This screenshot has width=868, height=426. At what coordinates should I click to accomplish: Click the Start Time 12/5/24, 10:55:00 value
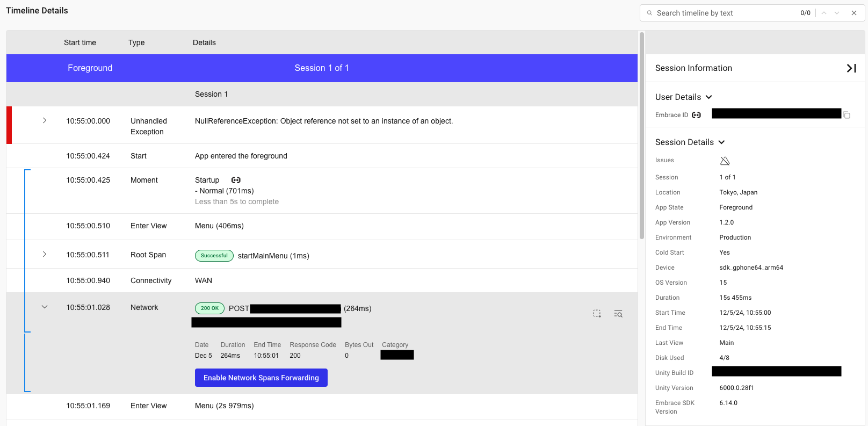[746, 313]
